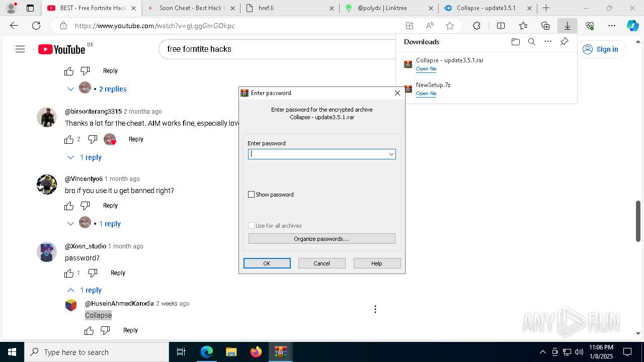Open browser extensions puzzle icon
The image size is (644, 362).
[476, 26]
